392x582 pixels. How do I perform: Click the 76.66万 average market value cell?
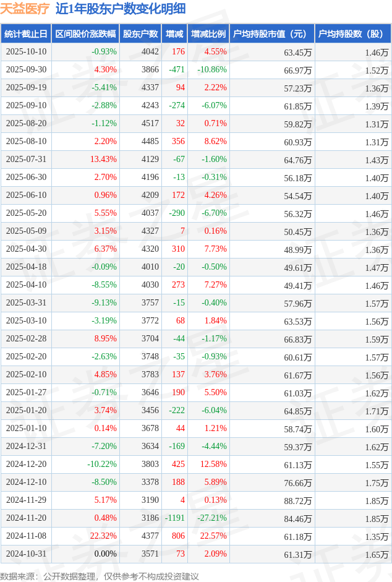[298, 482]
